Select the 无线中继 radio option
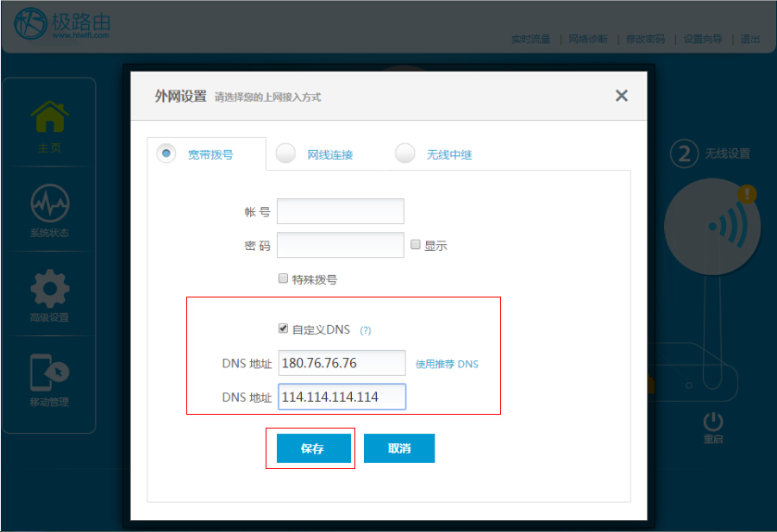Image resolution: width=777 pixels, height=532 pixels. pyautogui.click(x=404, y=153)
